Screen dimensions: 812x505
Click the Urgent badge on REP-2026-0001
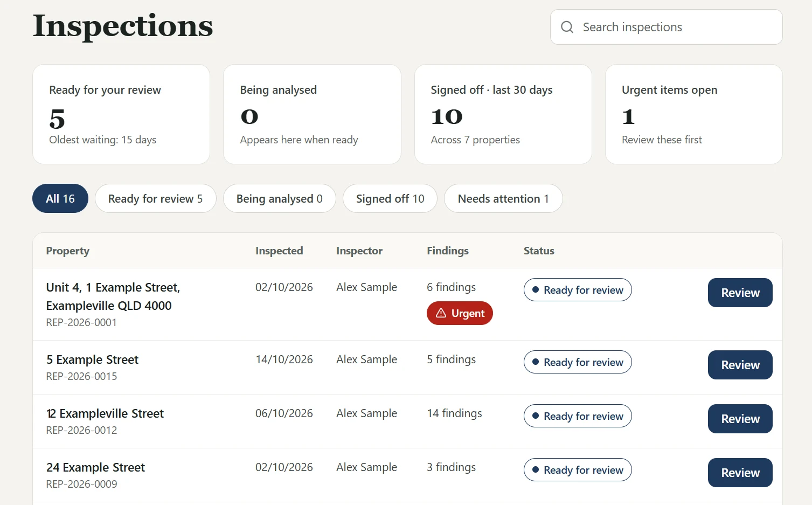460,313
